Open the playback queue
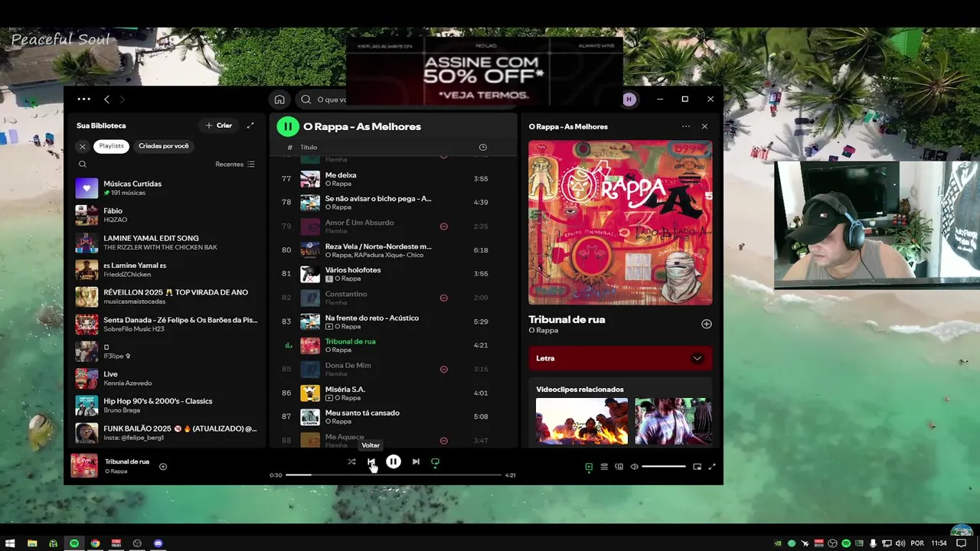Screen dimensions: 980x551 click(604, 467)
